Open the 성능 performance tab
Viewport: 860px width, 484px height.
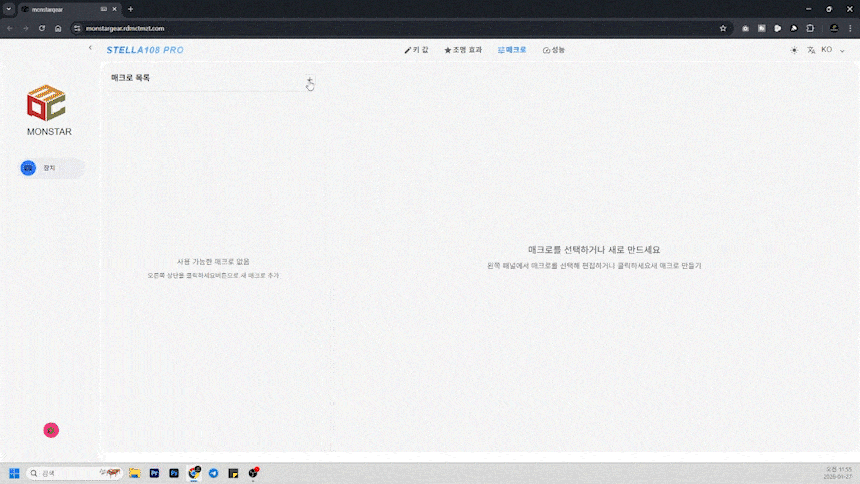pos(554,49)
